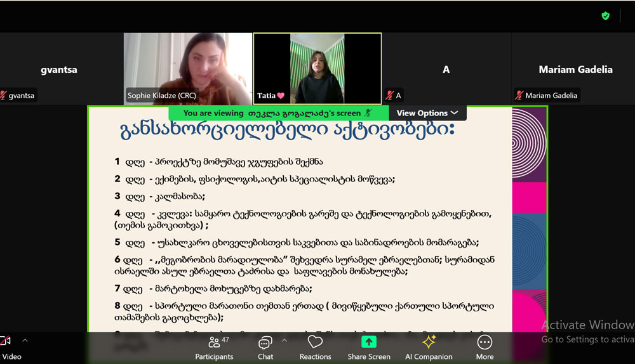Image resolution: width=635 pixels, height=364 pixels.
Task: Click the muted mic icon on participant A's label
Action: coord(389,96)
